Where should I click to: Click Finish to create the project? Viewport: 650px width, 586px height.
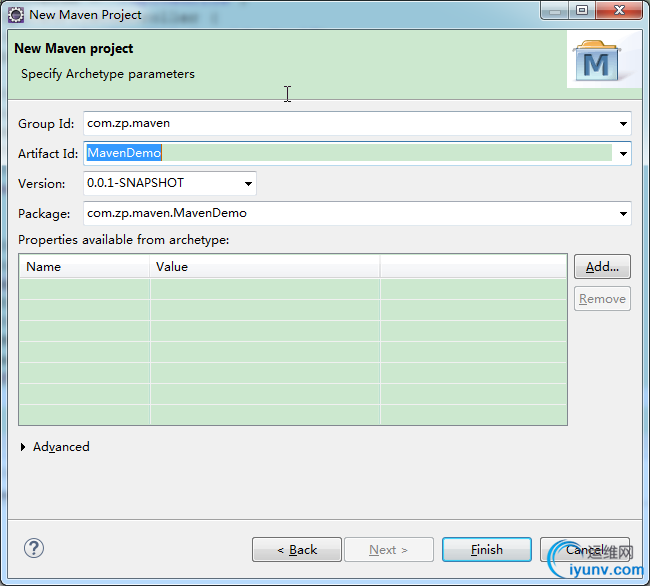[487, 550]
